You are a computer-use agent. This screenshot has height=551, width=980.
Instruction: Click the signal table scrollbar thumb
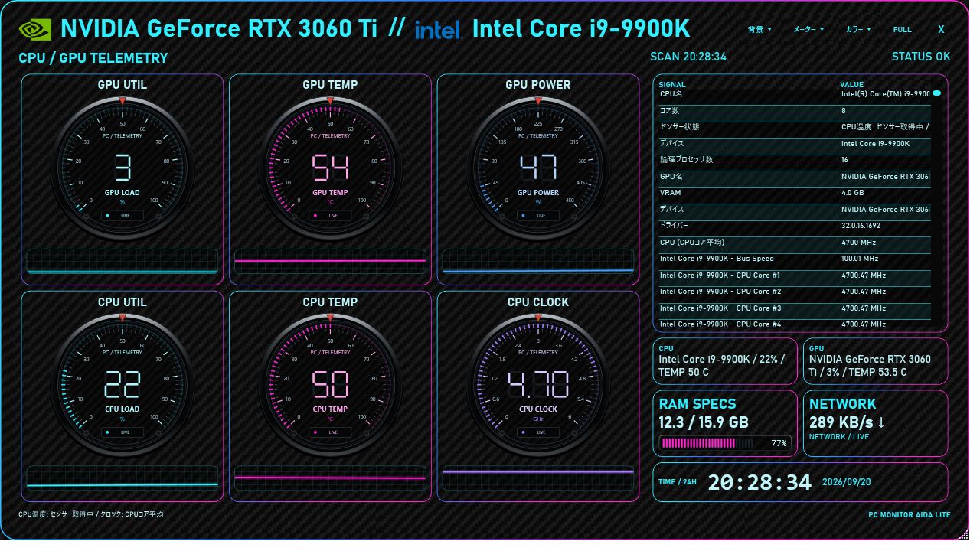click(936, 93)
